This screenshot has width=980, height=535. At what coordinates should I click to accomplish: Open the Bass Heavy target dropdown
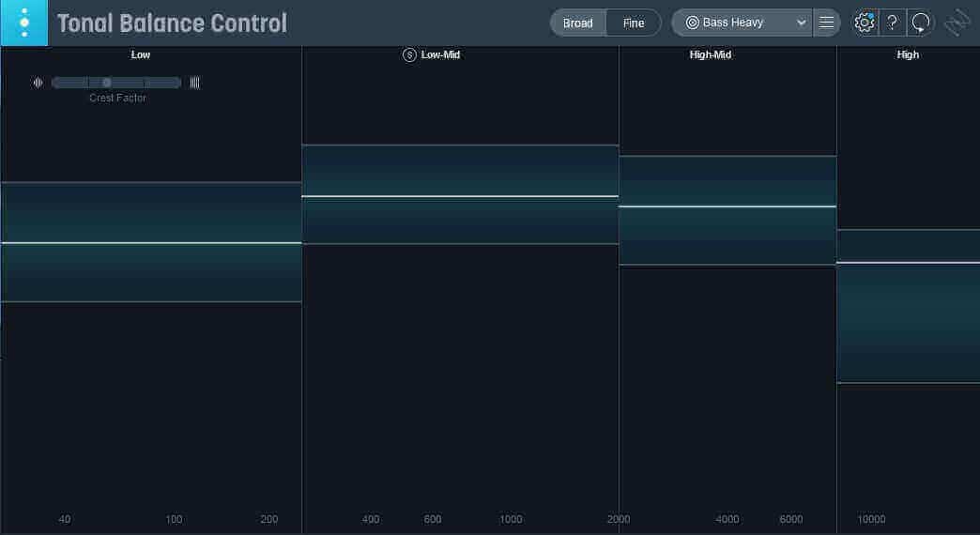(743, 23)
